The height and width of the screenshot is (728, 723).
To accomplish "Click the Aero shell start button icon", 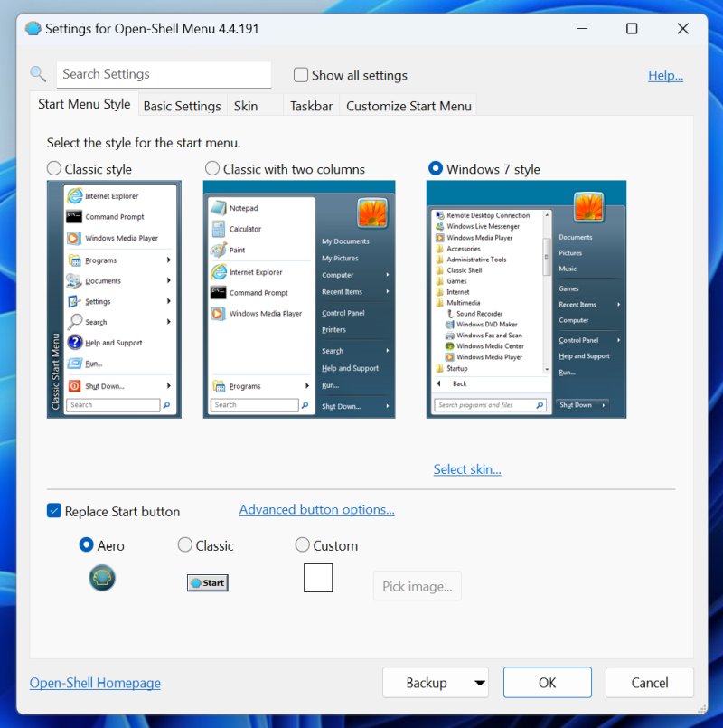I will 102,578.
